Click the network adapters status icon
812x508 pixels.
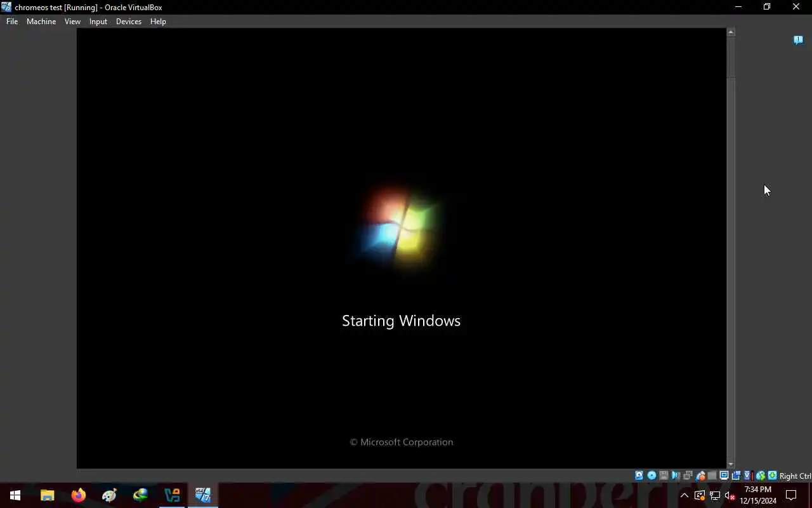688,476
